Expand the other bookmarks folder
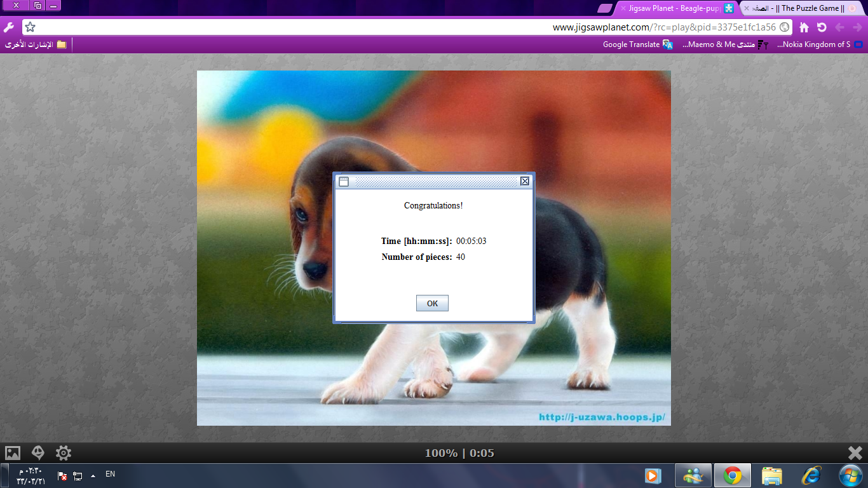This screenshot has width=868, height=488. (x=36, y=44)
